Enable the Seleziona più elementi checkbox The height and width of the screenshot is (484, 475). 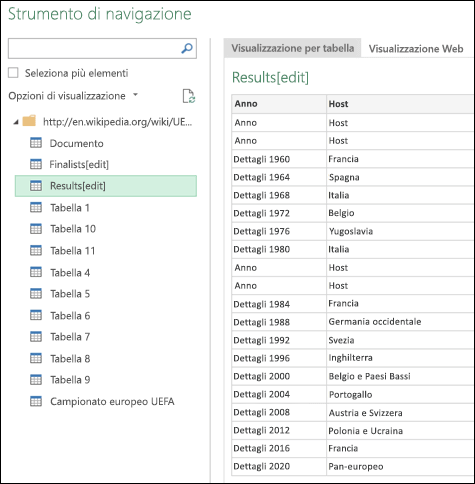coord(13,73)
